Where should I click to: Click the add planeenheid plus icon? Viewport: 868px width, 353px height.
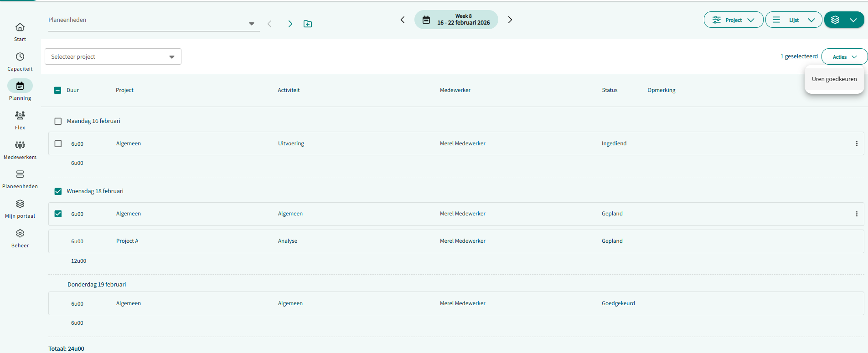pos(308,24)
